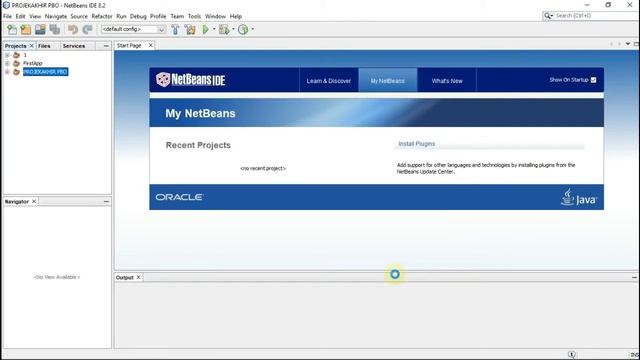640x360 pixels.
Task: Click the New File toolbar icon
Action: pos(12,29)
